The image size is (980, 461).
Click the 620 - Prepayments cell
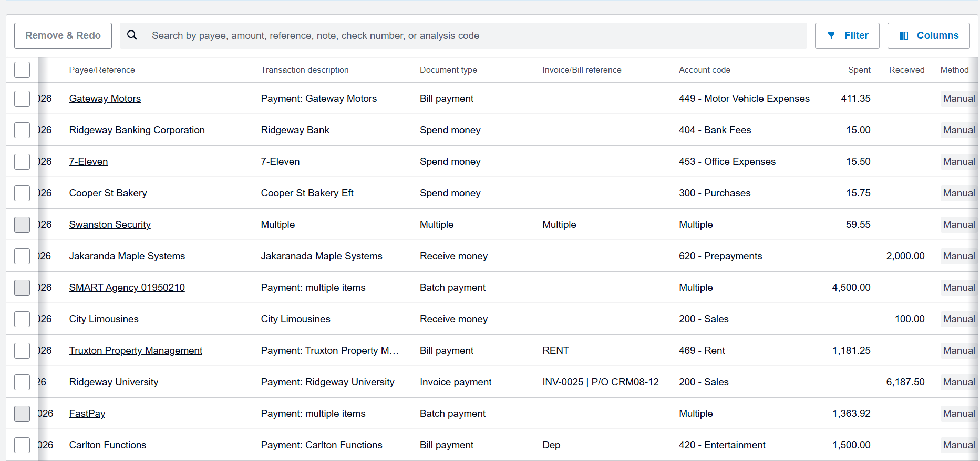coord(720,256)
